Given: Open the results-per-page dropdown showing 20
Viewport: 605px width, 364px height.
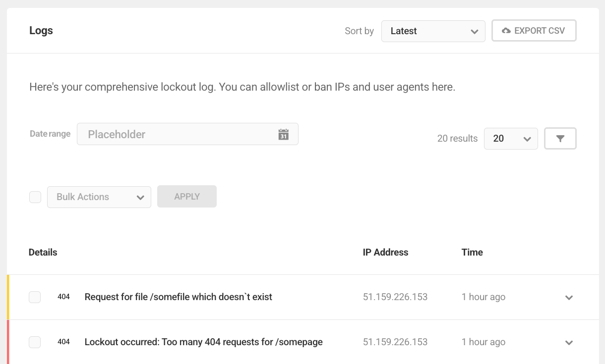Looking at the screenshot, I should (x=511, y=138).
